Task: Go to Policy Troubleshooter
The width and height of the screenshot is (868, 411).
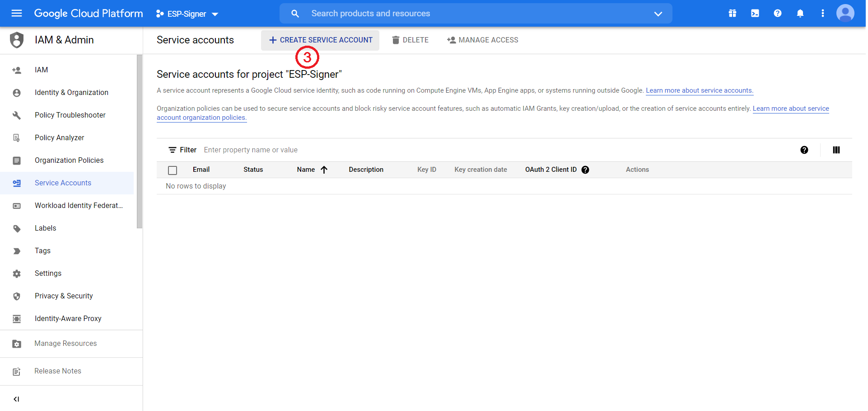Action: coord(70,115)
